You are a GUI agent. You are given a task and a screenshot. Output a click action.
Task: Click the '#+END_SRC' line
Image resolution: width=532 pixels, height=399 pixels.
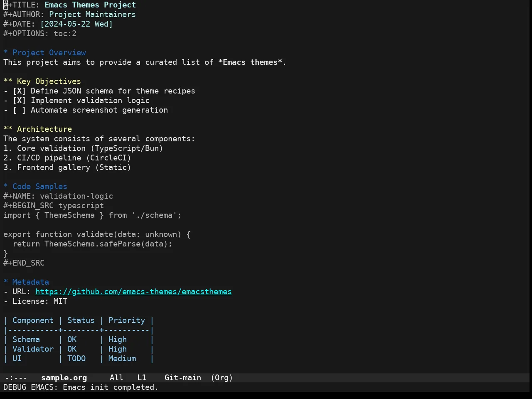24,263
